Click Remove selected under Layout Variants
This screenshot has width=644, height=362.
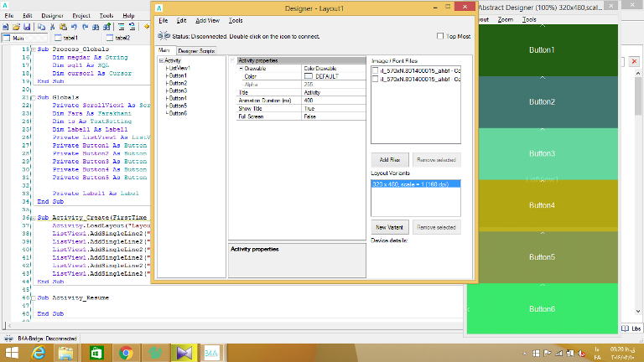coord(436,227)
